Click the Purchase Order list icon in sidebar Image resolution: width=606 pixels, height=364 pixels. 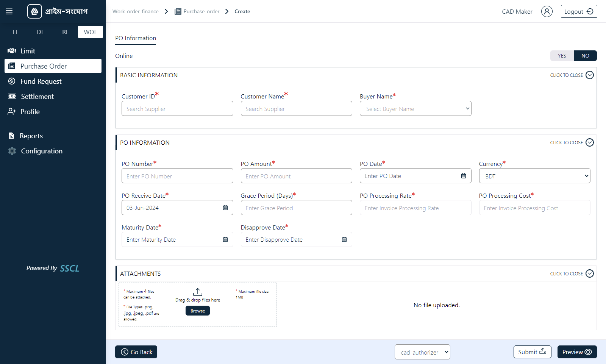(x=12, y=66)
